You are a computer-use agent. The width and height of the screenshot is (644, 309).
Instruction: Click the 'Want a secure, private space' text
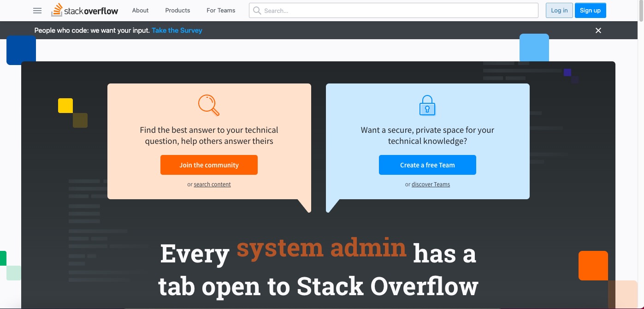pos(427,136)
